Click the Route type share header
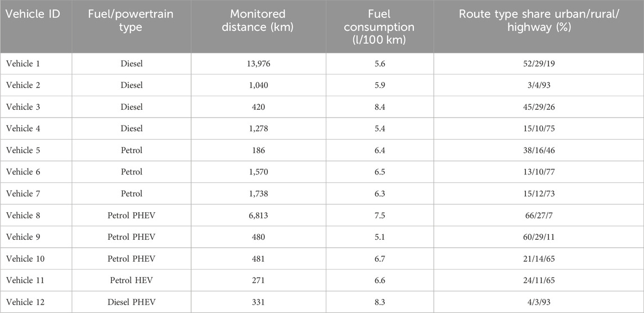 pyautogui.click(x=538, y=21)
